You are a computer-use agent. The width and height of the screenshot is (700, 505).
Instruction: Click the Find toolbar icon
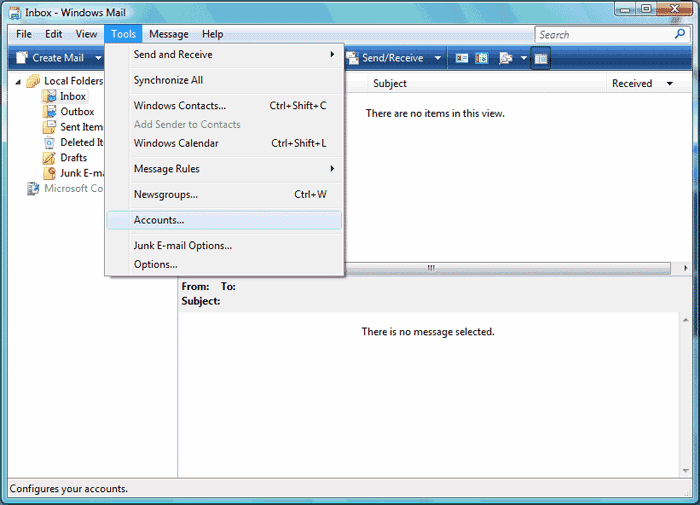tap(505, 58)
